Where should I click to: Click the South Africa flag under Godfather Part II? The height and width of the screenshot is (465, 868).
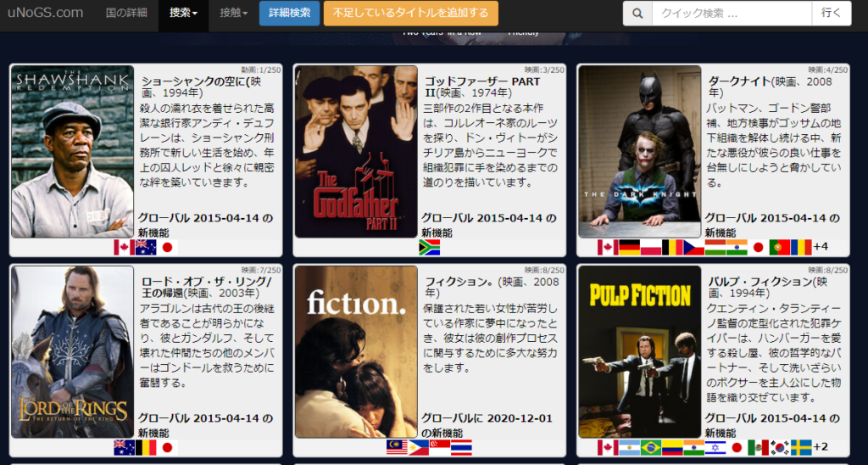point(430,247)
